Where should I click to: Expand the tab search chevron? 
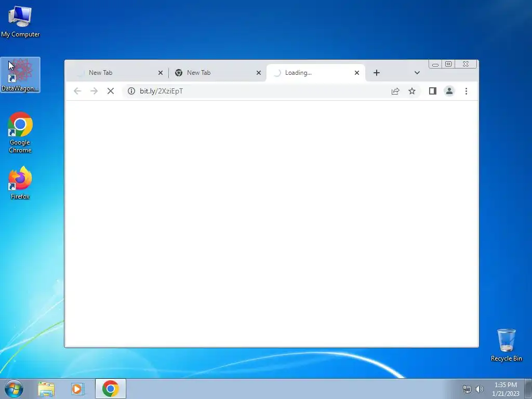tap(417, 73)
